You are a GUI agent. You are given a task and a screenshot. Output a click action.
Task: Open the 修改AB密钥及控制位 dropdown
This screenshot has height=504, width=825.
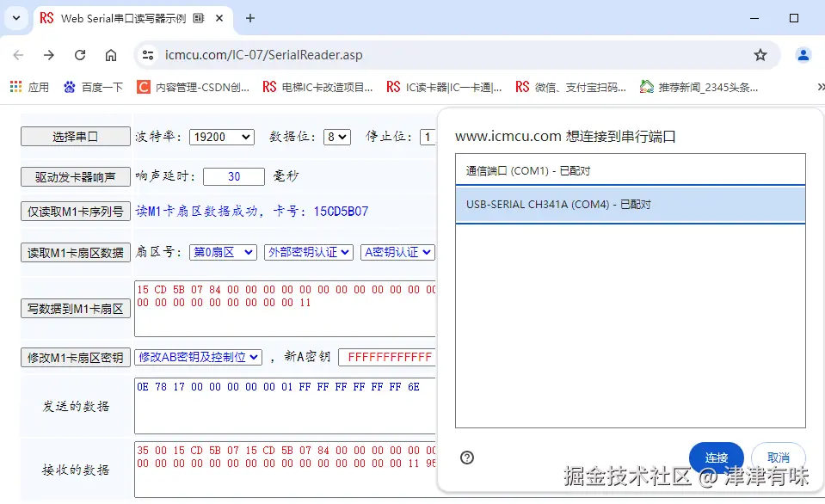[198, 357]
